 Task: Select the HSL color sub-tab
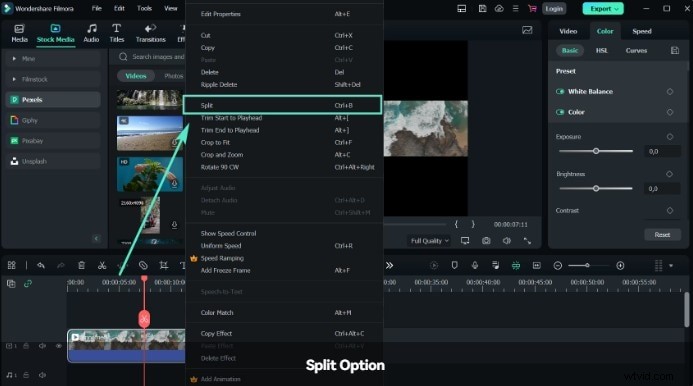coord(601,50)
